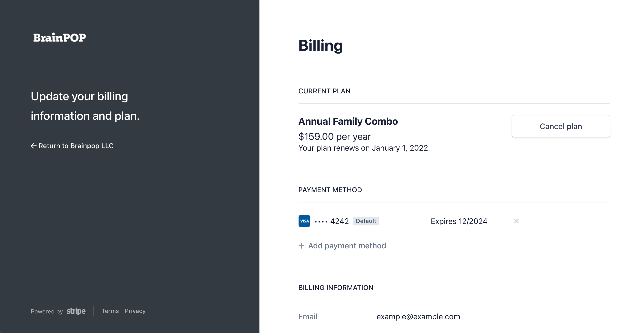644x333 pixels.
Task: Click the Billing page heading
Action: pos(321,45)
